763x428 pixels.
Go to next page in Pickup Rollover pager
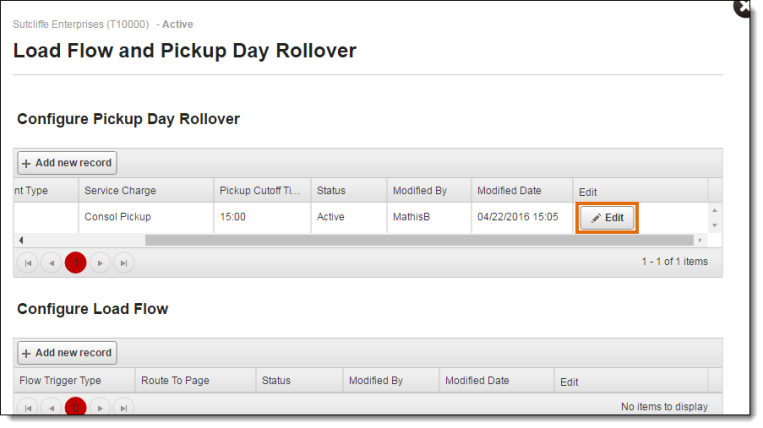[100, 263]
